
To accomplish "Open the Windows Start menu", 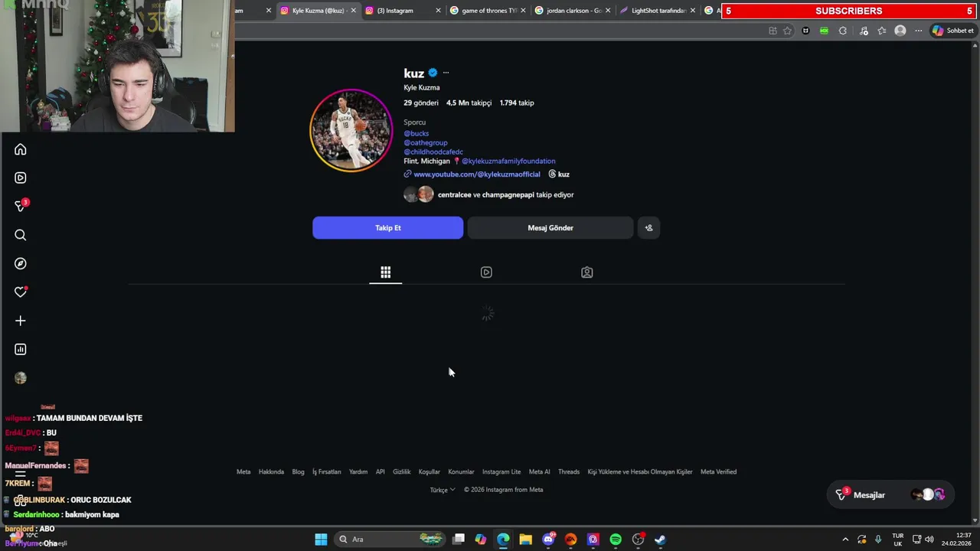I will point(321,540).
